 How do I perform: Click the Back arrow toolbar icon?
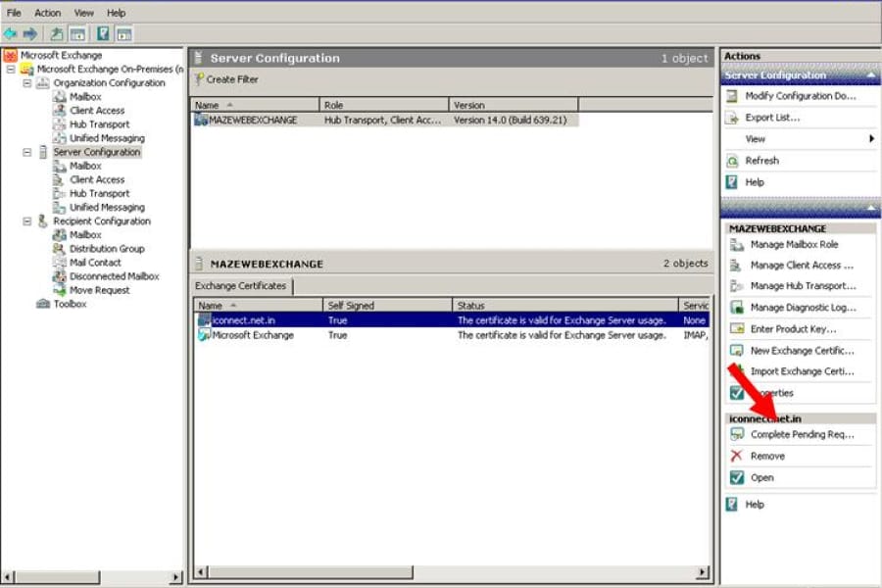(x=10, y=33)
